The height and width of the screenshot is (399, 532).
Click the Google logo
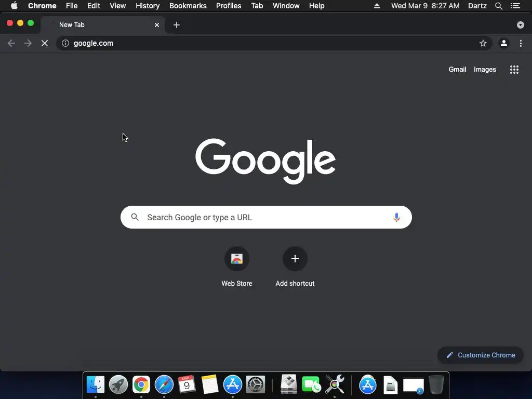tap(265, 161)
